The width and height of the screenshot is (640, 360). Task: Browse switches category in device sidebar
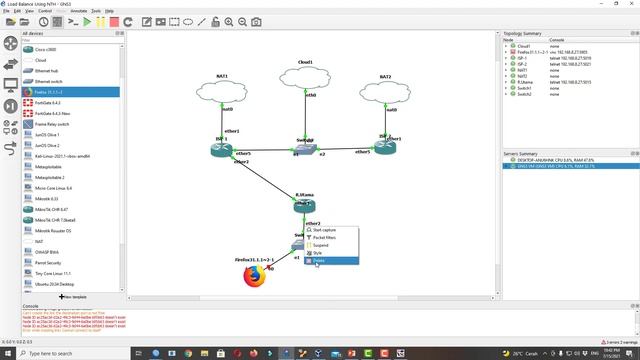(x=11, y=64)
